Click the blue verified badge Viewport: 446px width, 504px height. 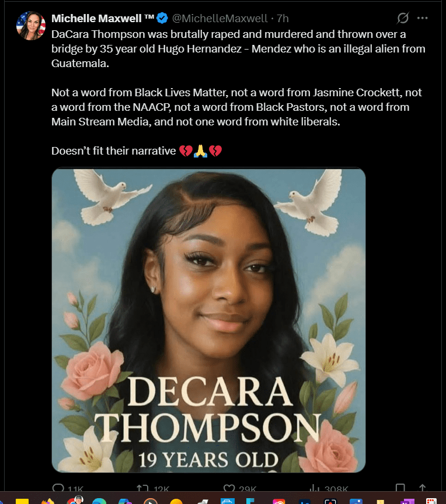pyautogui.click(x=162, y=18)
